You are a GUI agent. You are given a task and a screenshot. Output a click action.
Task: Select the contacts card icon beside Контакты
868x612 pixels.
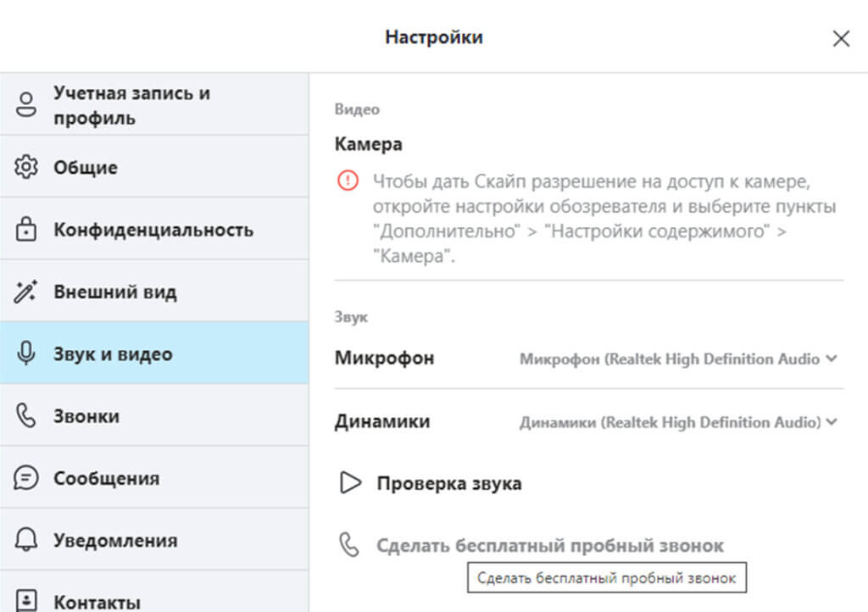(x=26, y=600)
